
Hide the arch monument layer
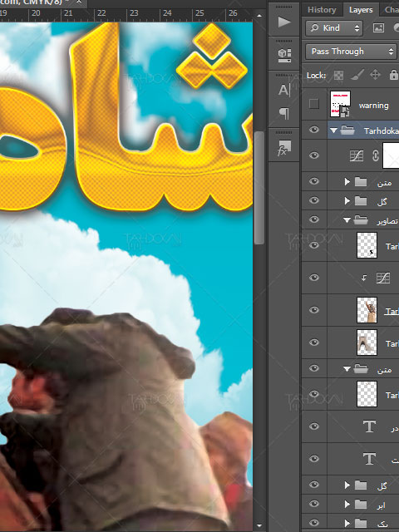314,342
